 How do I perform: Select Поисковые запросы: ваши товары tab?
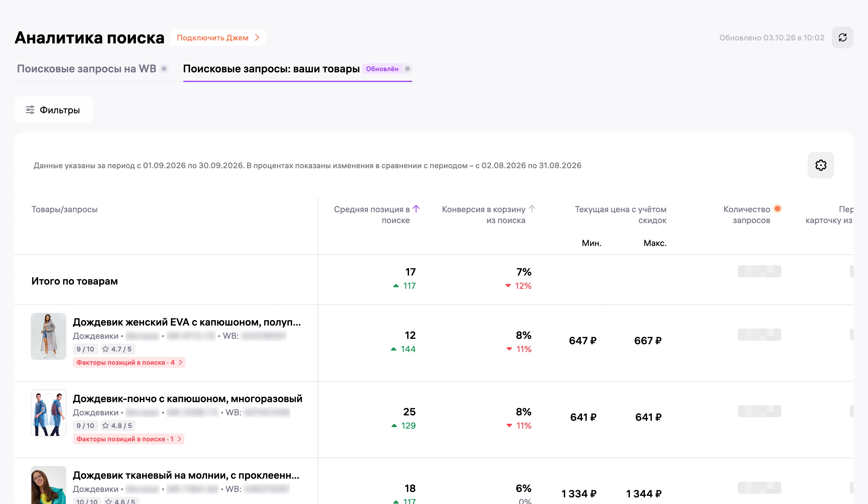[271, 68]
